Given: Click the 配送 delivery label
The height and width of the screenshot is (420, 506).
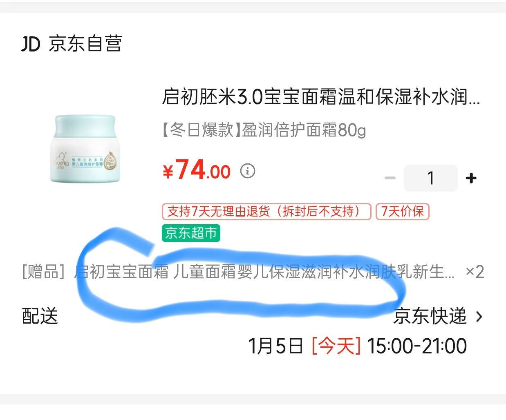Looking at the screenshot, I should click(40, 316).
